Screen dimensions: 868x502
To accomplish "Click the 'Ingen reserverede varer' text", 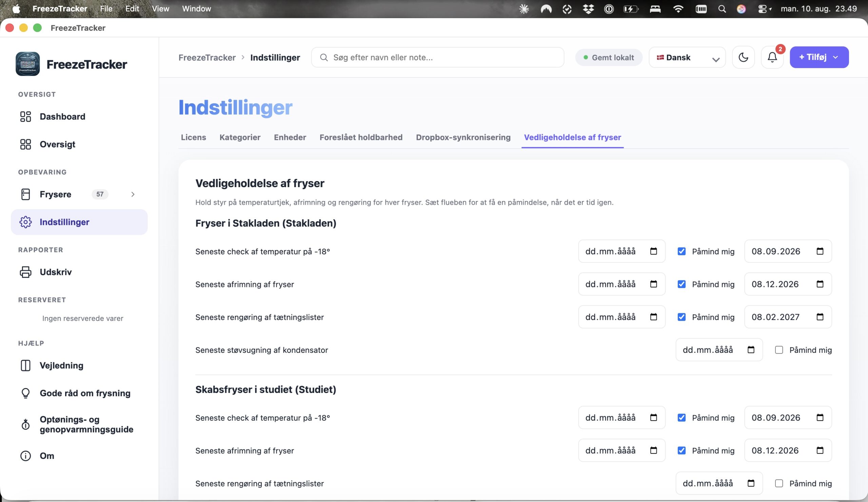I will [x=83, y=319].
